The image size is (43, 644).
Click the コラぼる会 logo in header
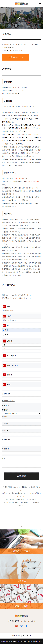click(21, 3)
